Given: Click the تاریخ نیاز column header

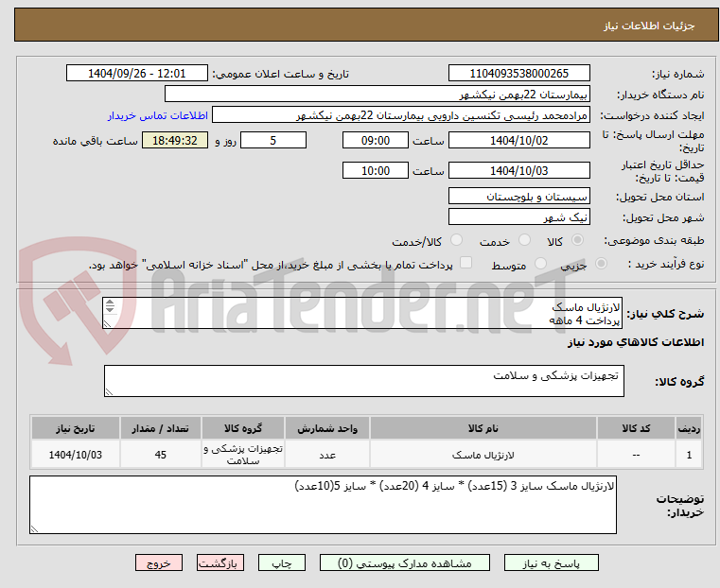Looking at the screenshot, I should click(x=76, y=428).
